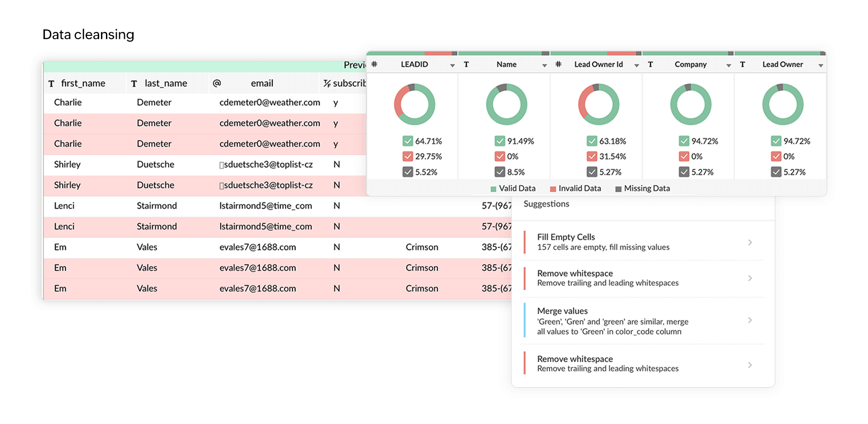The width and height of the screenshot is (868, 424).
Task: Open the Name column dropdown arrow
Action: [x=544, y=66]
